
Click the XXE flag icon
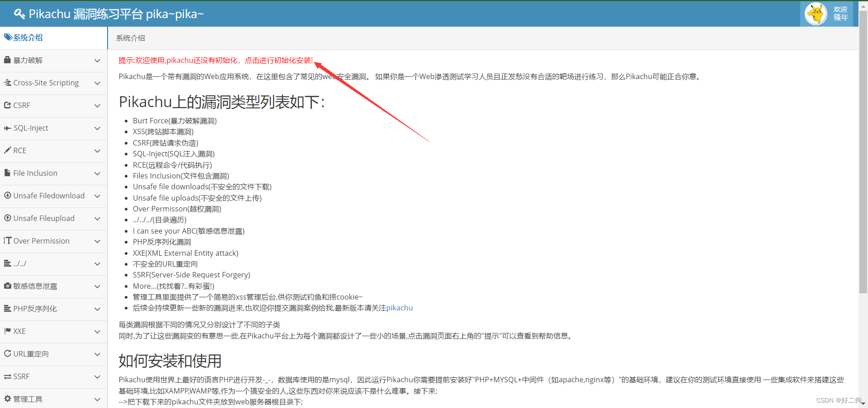[x=7, y=331]
